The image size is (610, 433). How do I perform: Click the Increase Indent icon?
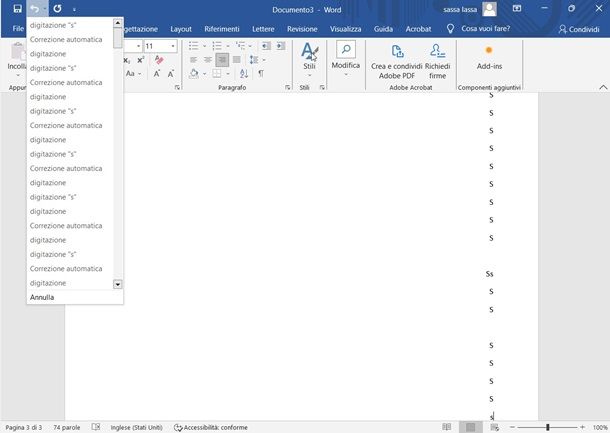(x=280, y=46)
